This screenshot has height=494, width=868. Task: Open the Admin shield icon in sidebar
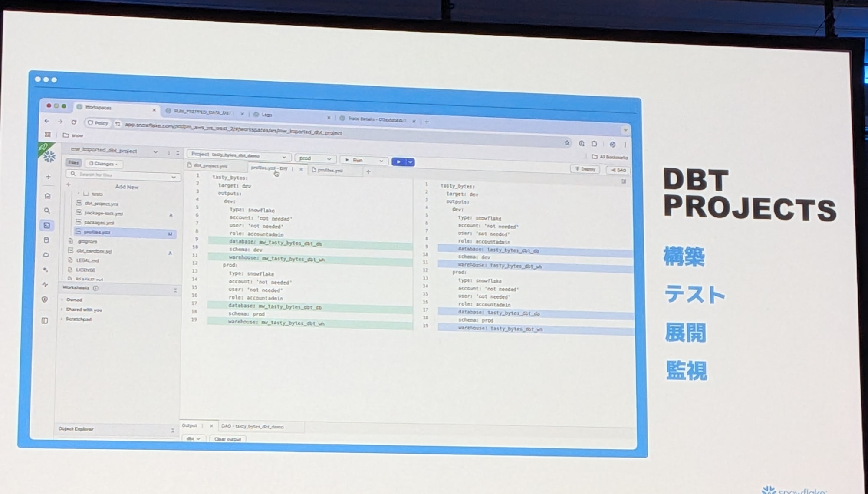45,299
